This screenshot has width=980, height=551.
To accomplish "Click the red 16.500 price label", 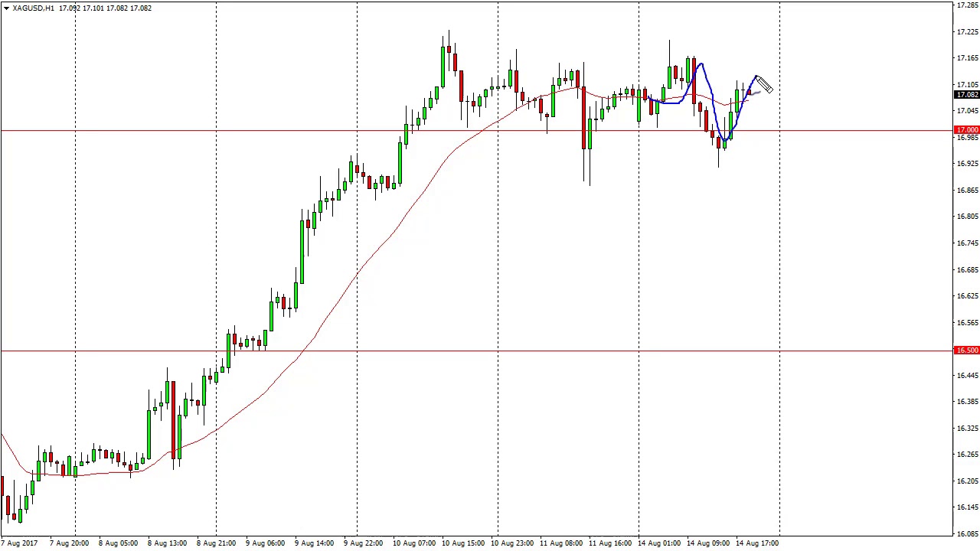I will click(x=967, y=350).
